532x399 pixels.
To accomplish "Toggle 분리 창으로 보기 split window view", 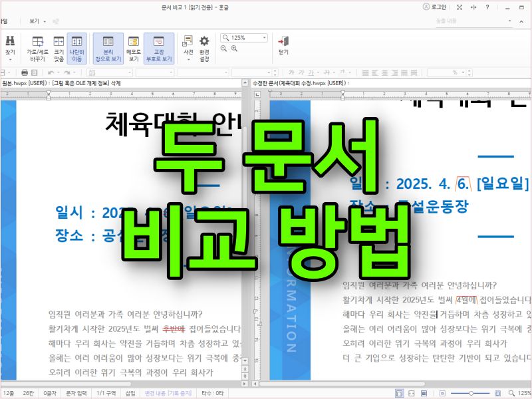I will pyautogui.click(x=108, y=45).
